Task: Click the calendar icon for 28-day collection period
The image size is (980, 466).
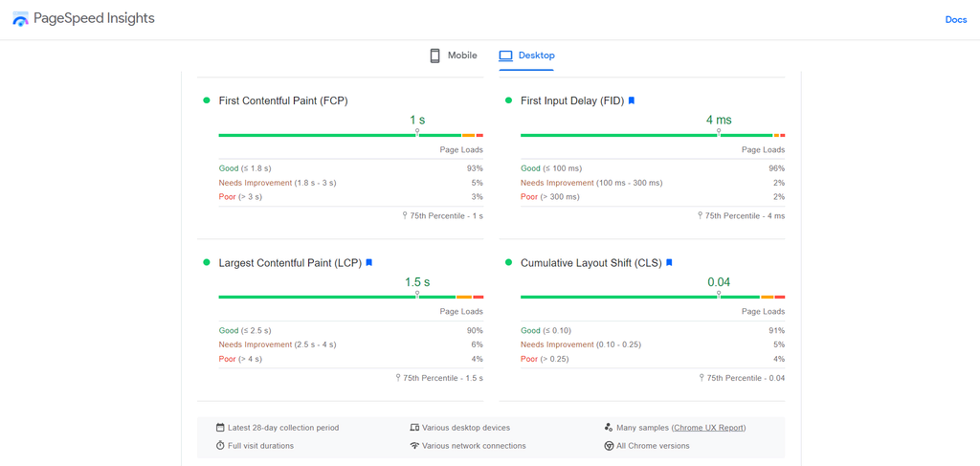Action: pyautogui.click(x=220, y=428)
